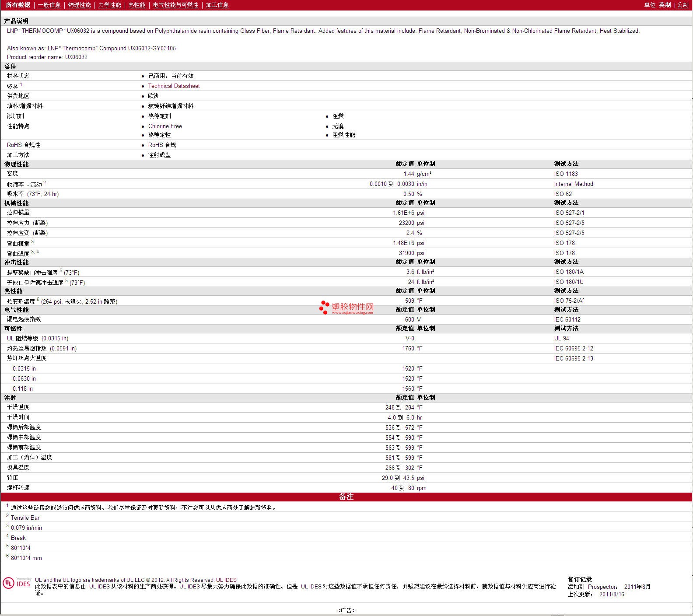This screenshot has width=693, height=616.
Task: Open the 一般信息 tab
Action: click(x=49, y=5)
